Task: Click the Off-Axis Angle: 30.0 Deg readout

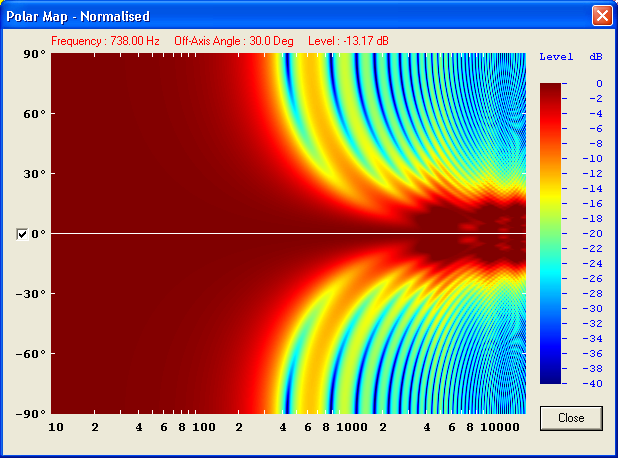Action: coord(234,41)
